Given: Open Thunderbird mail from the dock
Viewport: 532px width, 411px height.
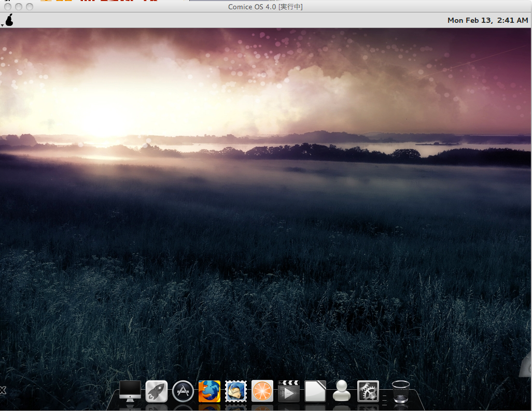Looking at the screenshot, I should pos(235,391).
